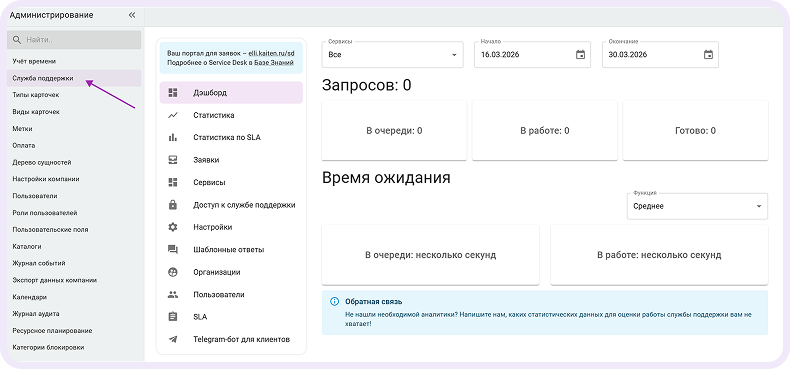Click the Пользователи people icon
790x369 pixels.
click(173, 294)
